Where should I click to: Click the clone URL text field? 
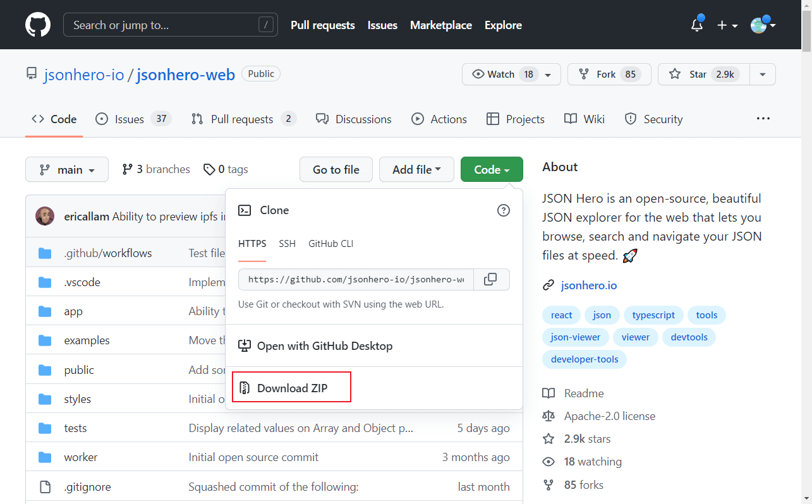(x=356, y=279)
